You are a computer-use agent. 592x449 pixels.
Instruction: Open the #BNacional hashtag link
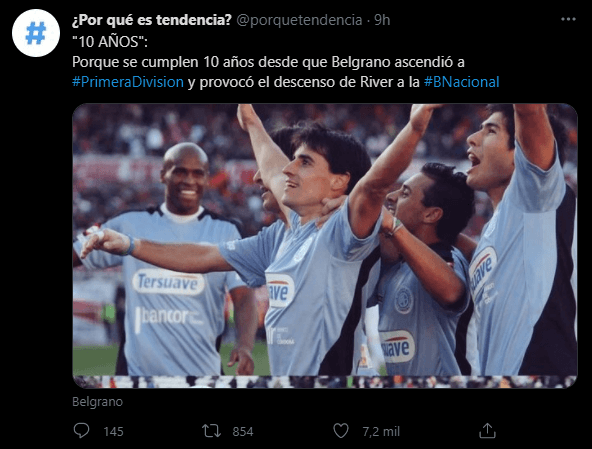461,82
